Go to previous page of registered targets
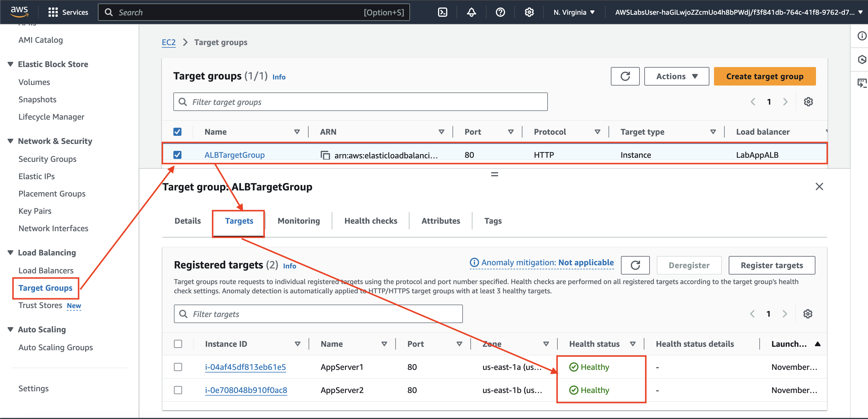This screenshot has width=868, height=419. tap(752, 314)
